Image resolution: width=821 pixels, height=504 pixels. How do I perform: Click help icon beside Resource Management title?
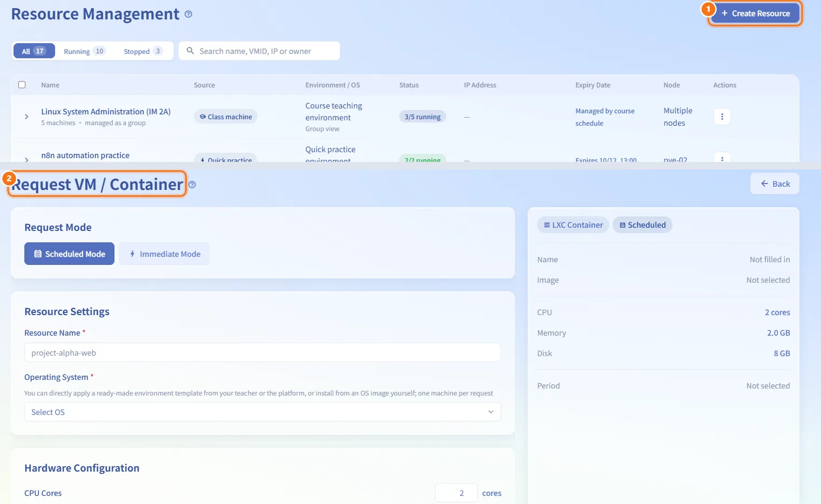click(x=188, y=14)
